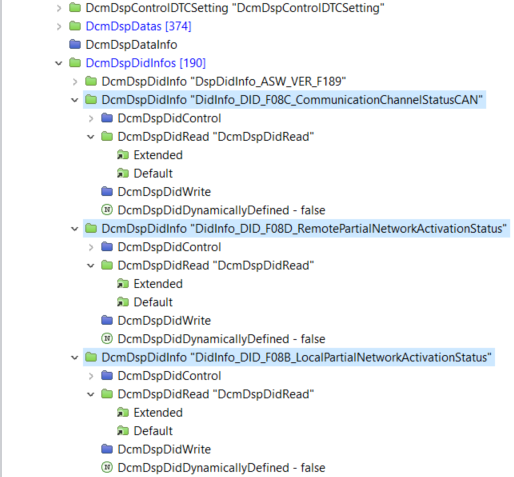Collapse DcmDspDidRead under F08B LocalPartialNetworkActivationStatus

coord(91,394)
